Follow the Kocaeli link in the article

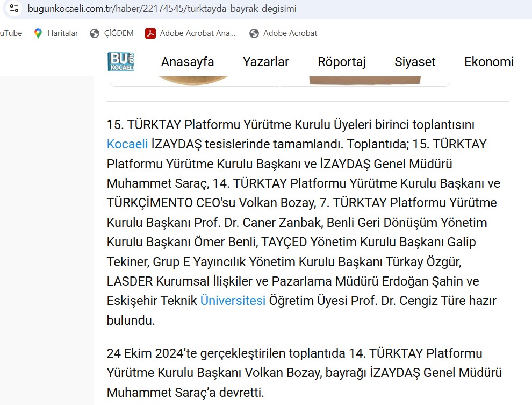point(127,144)
